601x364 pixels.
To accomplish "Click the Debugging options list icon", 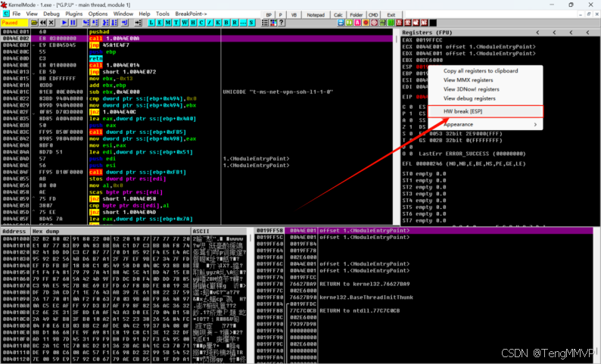I will click(x=265, y=23).
